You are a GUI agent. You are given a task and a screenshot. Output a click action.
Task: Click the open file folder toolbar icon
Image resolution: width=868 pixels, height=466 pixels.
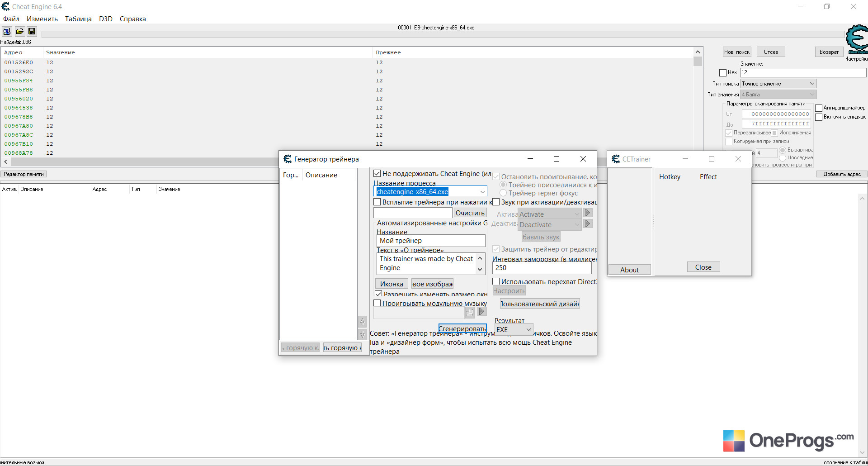tap(19, 31)
